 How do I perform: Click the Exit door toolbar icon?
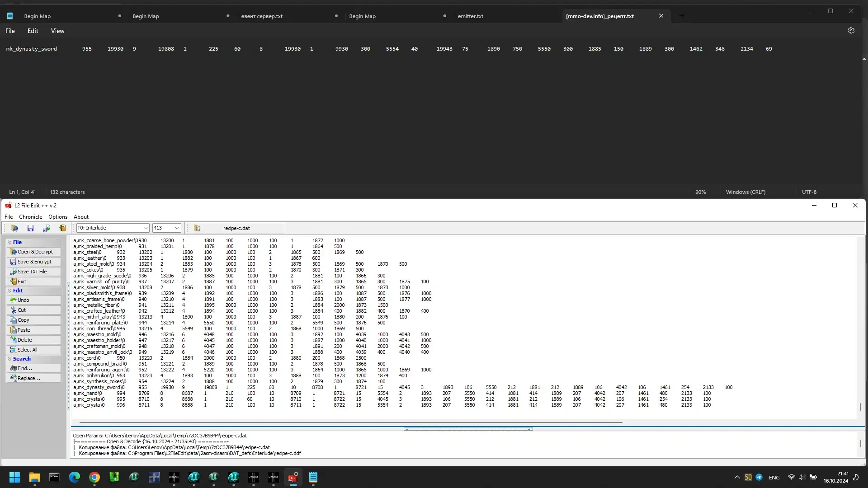pyautogui.click(x=62, y=228)
